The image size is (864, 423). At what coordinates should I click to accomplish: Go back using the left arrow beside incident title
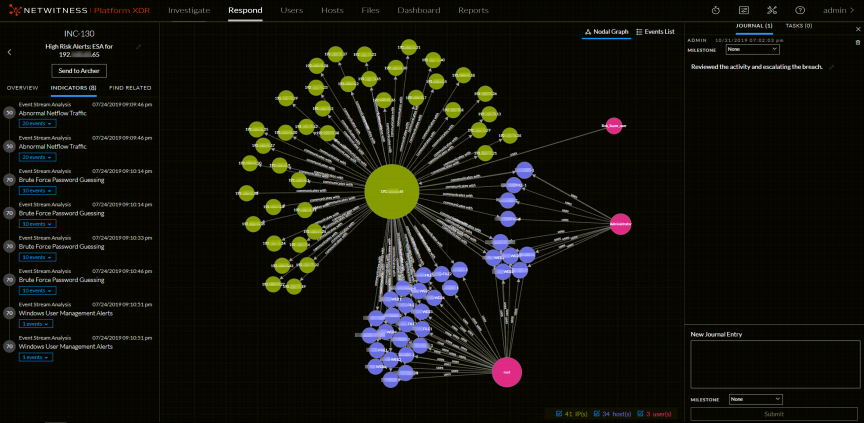tap(9, 52)
